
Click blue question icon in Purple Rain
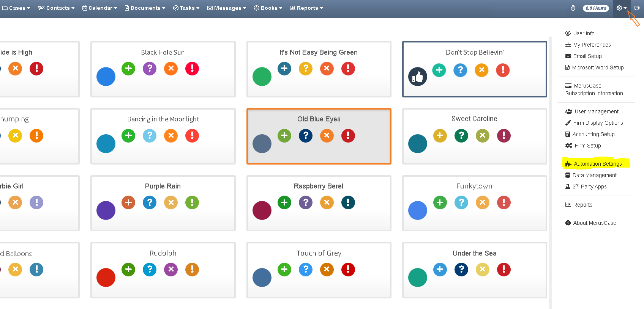click(150, 202)
